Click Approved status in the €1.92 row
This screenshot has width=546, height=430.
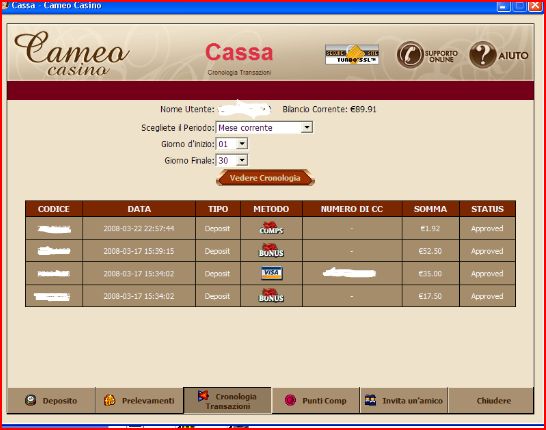point(487,228)
